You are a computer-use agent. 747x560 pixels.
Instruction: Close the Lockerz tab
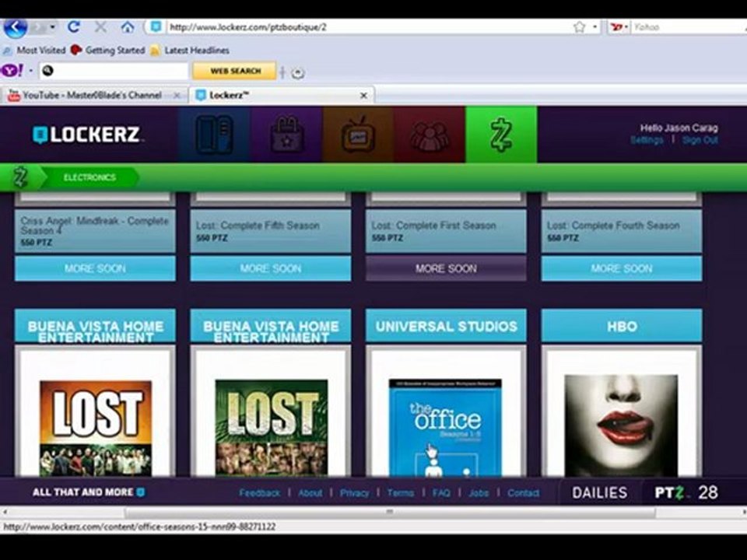(x=363, y=96)
